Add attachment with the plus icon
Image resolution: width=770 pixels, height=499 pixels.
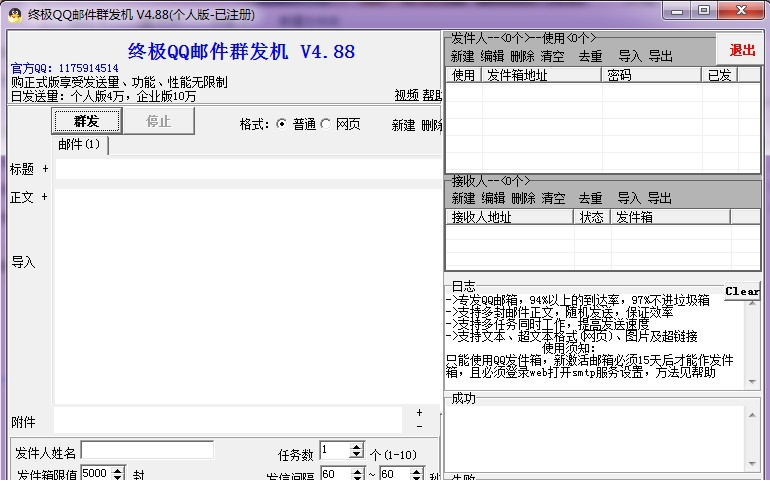(419, 413)
